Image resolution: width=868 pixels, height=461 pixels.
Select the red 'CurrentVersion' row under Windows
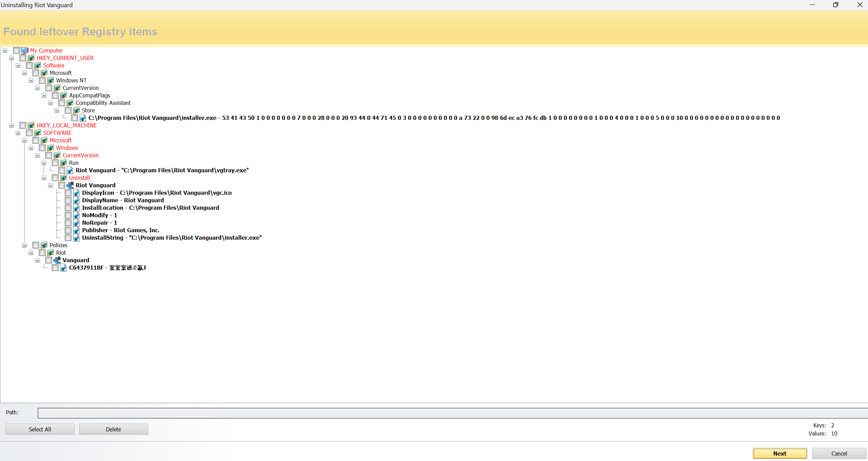point(80,155)
